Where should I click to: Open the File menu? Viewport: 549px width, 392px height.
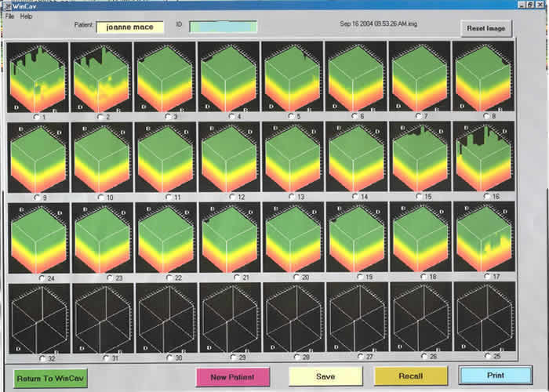[x=9, y=16]
